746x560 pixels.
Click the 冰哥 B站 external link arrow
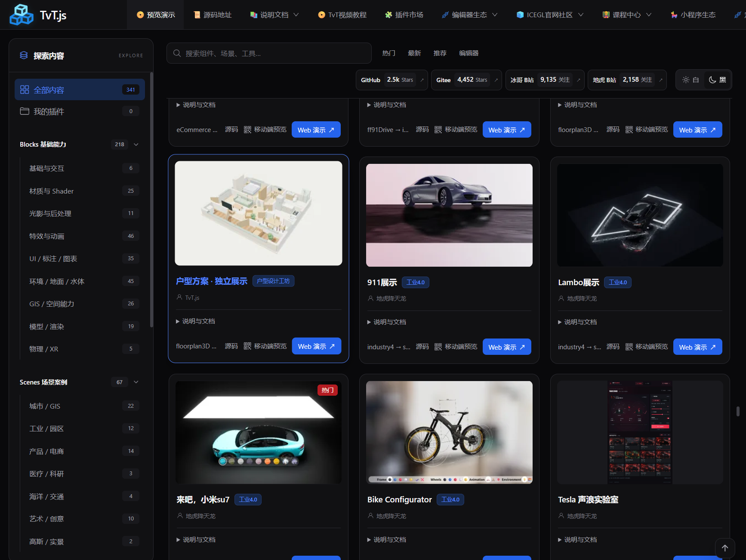point(579,80)
